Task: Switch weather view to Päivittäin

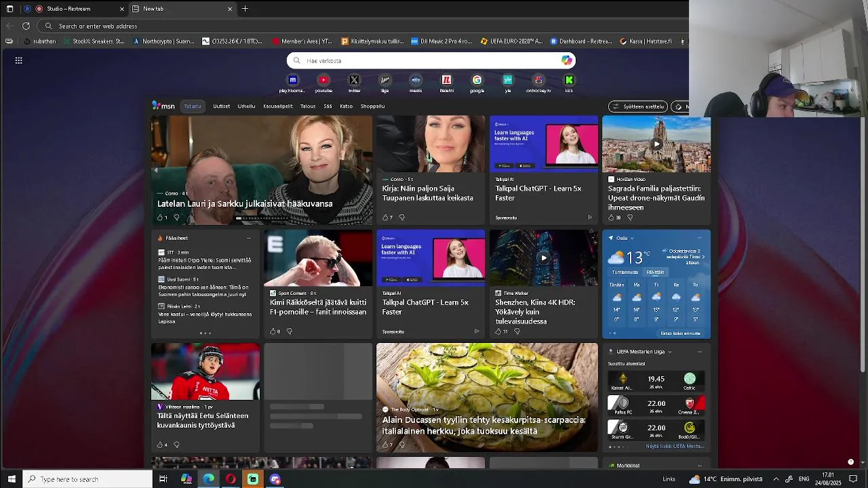Action: (655, 272)
